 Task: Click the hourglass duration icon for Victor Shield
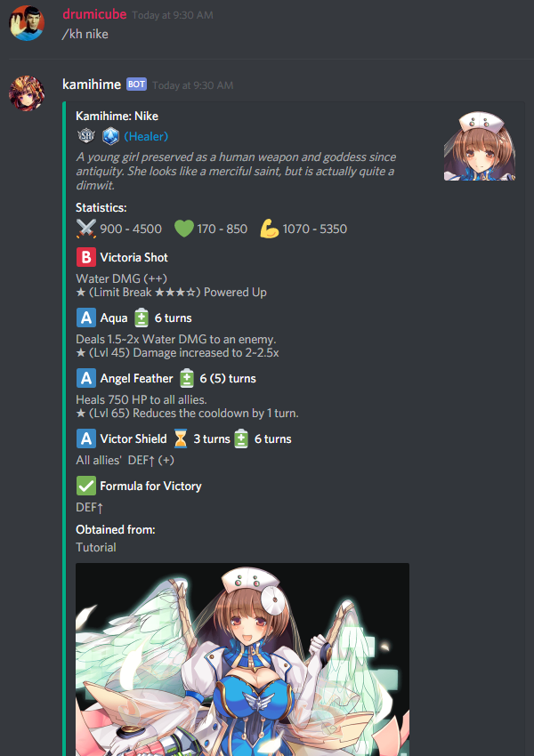[181, 438]
